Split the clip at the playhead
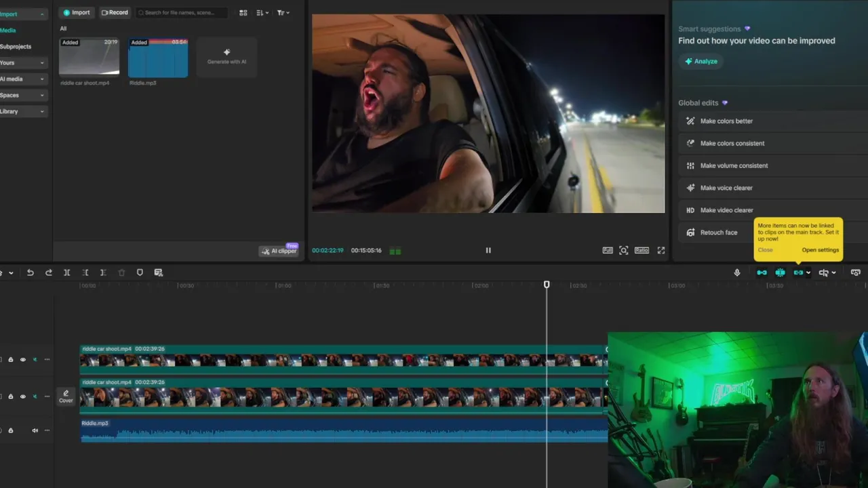 tap(66, 272)
